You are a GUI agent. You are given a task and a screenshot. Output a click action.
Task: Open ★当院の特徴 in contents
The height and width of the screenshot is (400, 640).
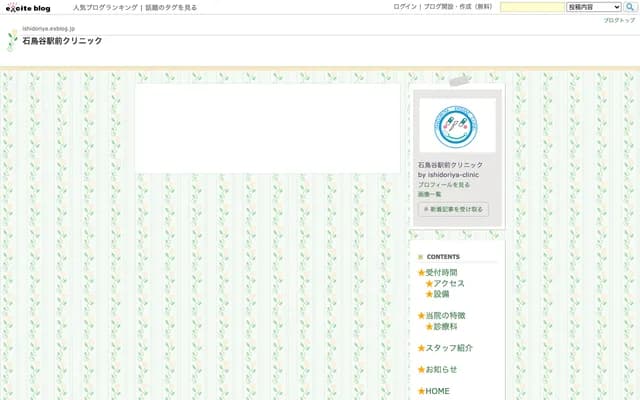(442, 316)
